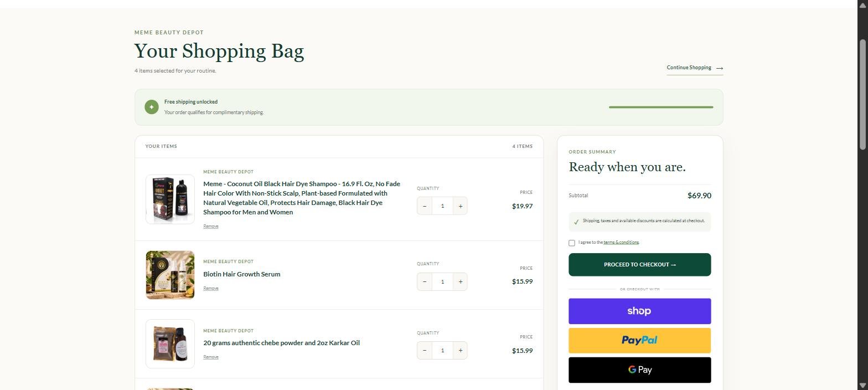Open the Coconut Oil Black Hair Dye Shampoo title

tap(302, 198)
